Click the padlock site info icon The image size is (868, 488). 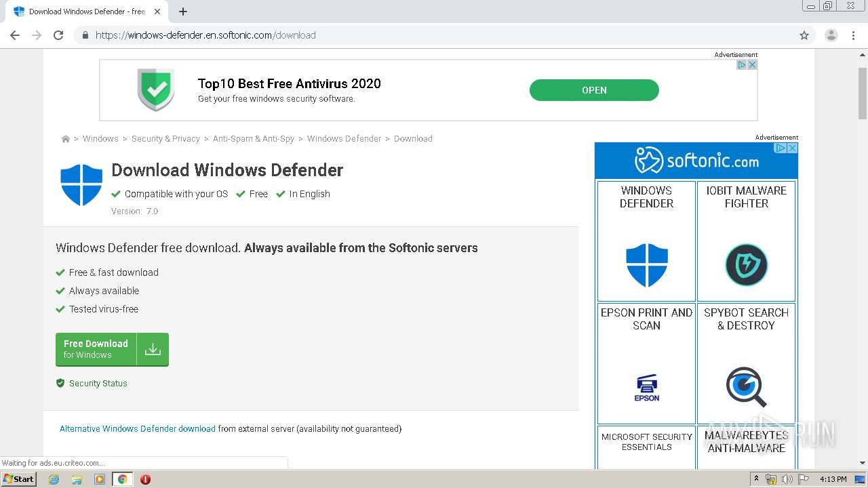pos(85,35)
